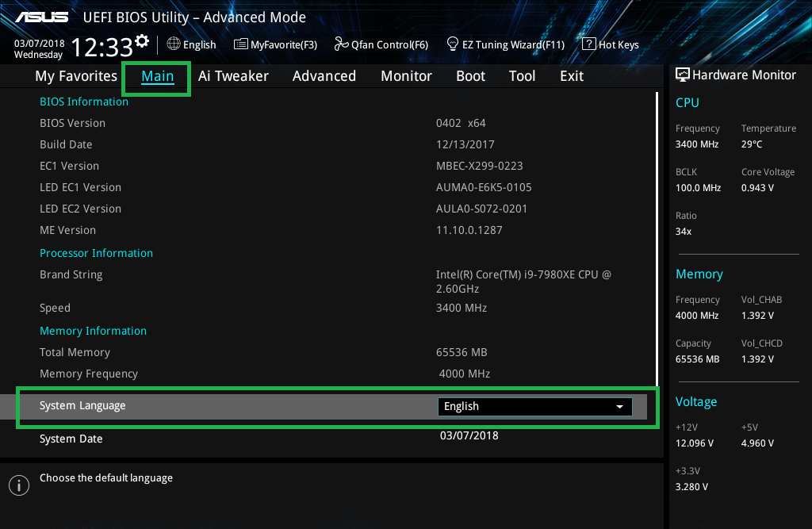The height and width of the screenshot is (529, 812).
Task: Start EZ Tuning Wizard(F11)
Action: coord(506,44)
